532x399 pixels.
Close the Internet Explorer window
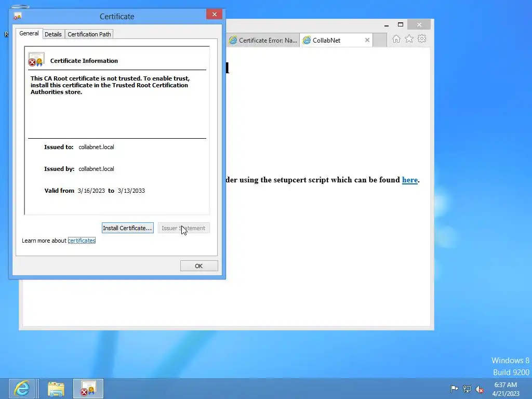419,25
